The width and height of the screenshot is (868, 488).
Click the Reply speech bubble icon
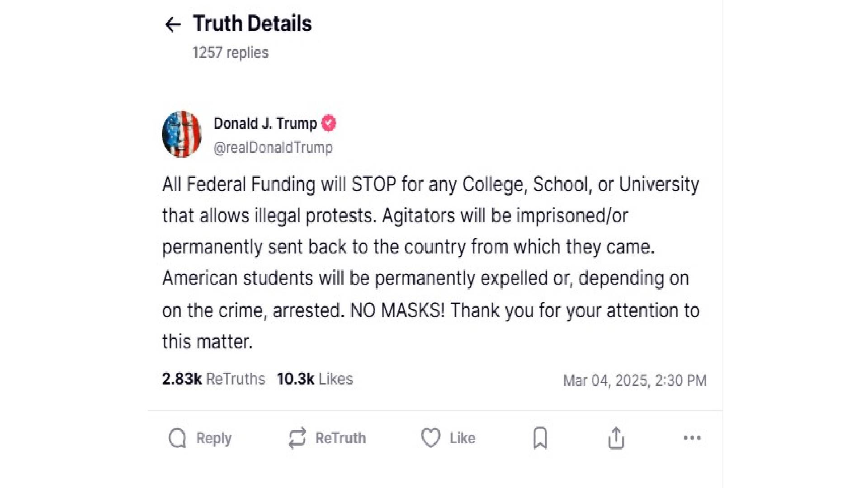(x=177, y=438)
